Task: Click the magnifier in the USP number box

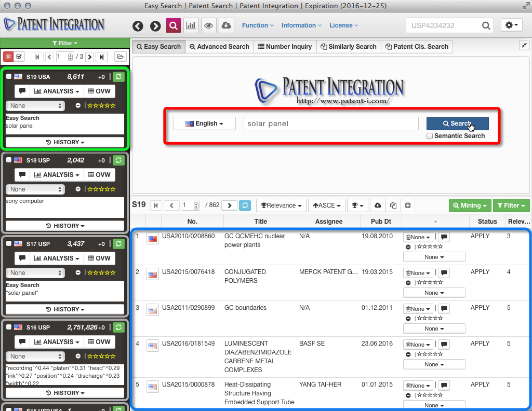Action: pos(486,26)
